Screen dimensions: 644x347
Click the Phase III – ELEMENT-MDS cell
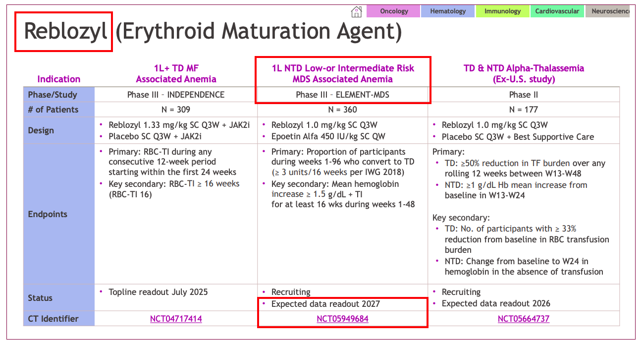coord(342,95)
